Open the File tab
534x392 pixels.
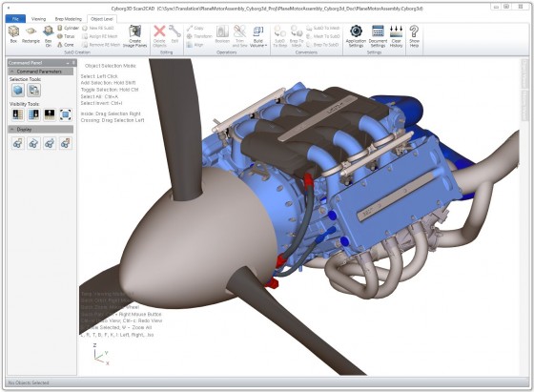15,19
